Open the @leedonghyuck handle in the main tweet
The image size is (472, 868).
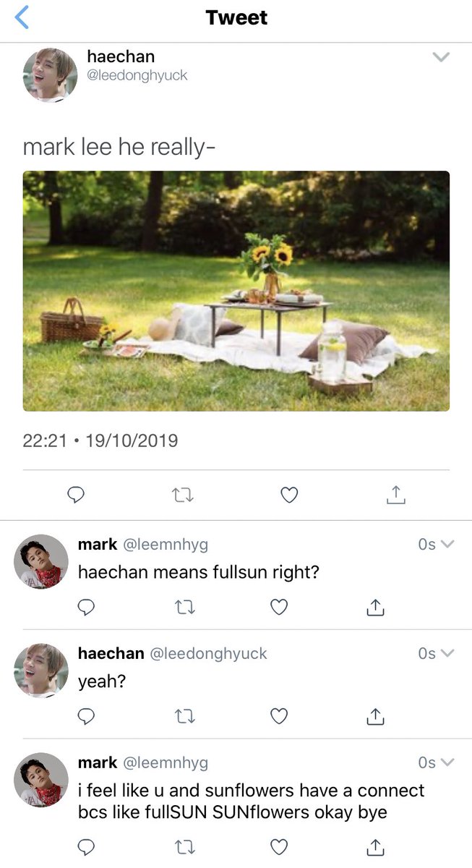point(137,75)
